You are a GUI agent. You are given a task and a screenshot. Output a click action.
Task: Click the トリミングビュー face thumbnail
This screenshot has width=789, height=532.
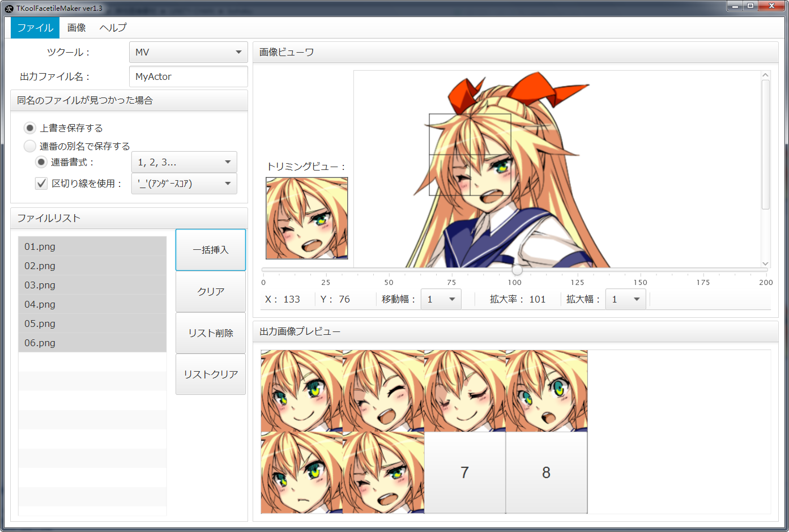pyautogui.click(x=307, y=218)
